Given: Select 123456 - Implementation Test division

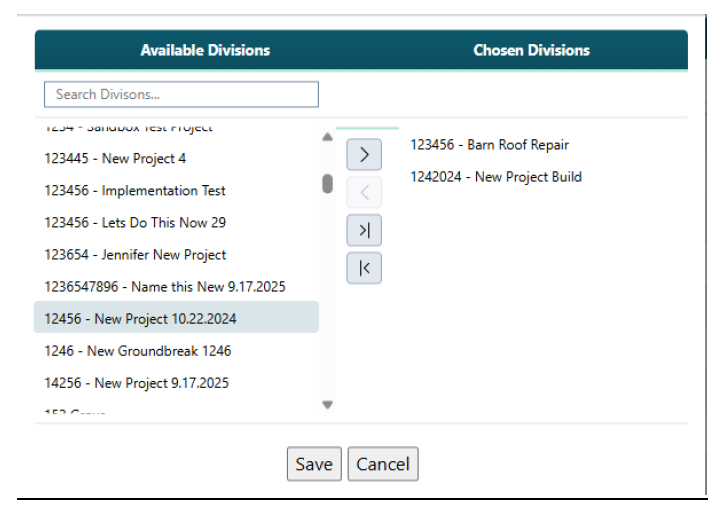Looking at the screenshot, I should tap(135, 190).
